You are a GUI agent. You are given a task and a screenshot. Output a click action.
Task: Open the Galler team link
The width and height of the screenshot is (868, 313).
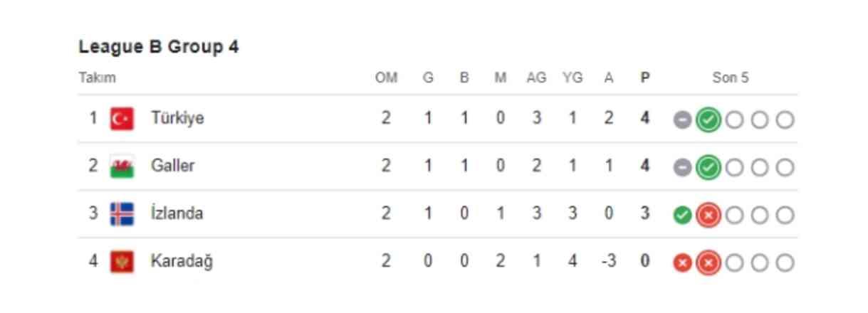coord(172,166)
